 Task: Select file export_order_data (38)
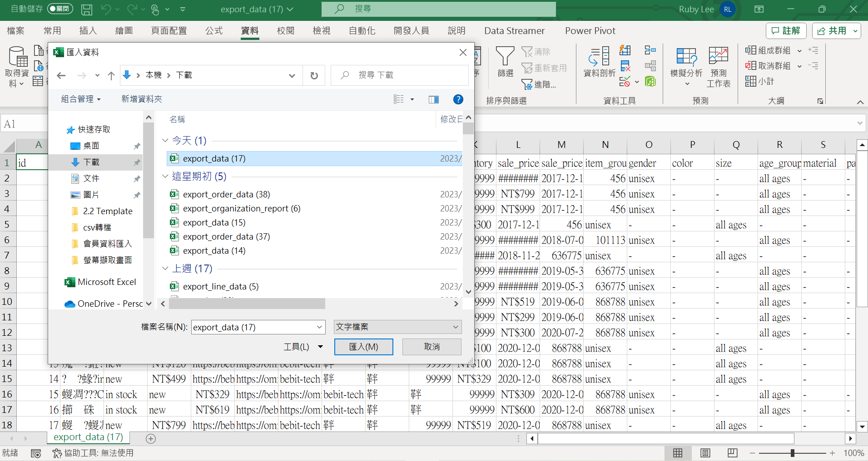point(226,195)
